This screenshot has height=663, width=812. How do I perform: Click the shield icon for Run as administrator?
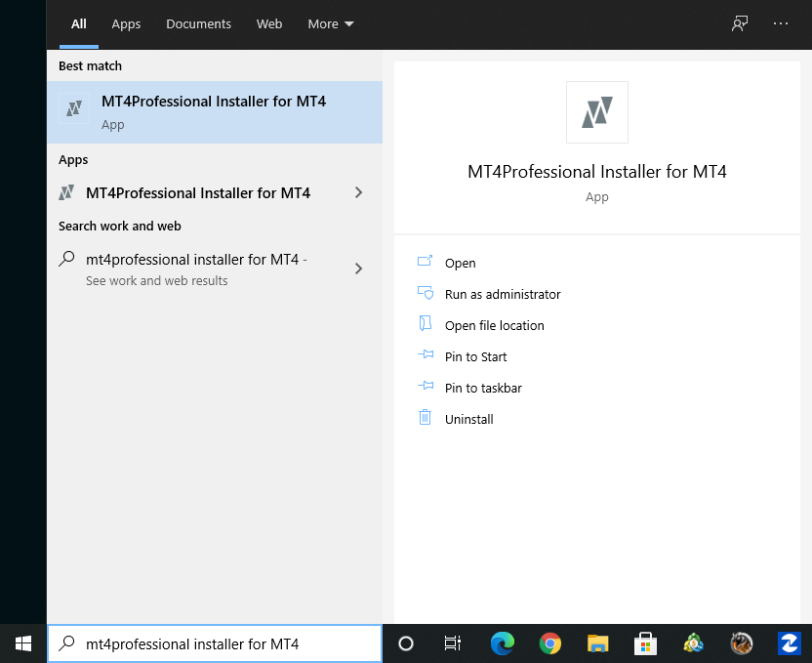426,293
